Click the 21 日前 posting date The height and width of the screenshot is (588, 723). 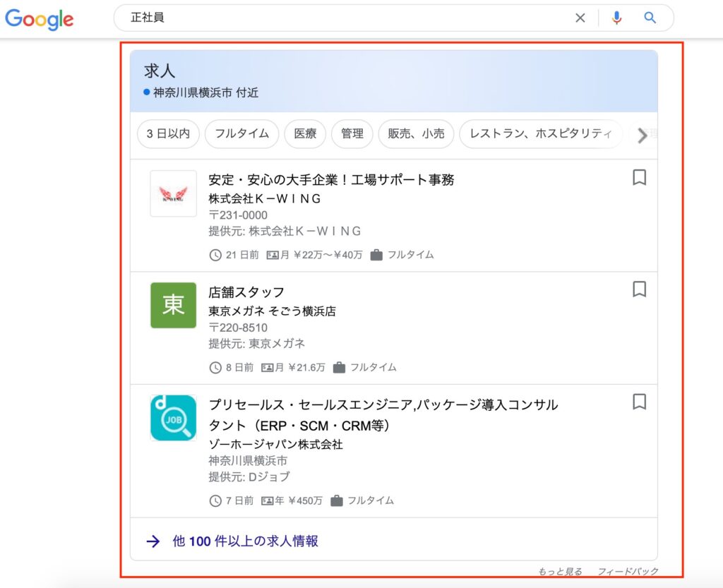tap(242, 255)
